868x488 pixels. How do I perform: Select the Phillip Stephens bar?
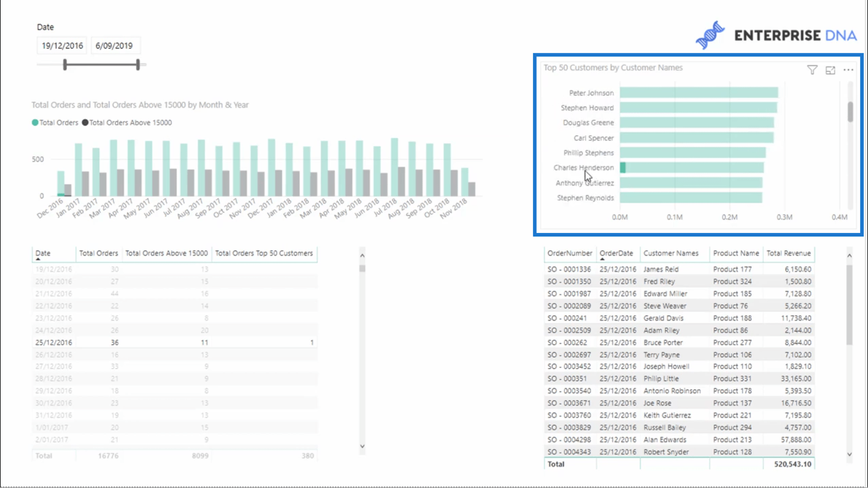[693, 153]
